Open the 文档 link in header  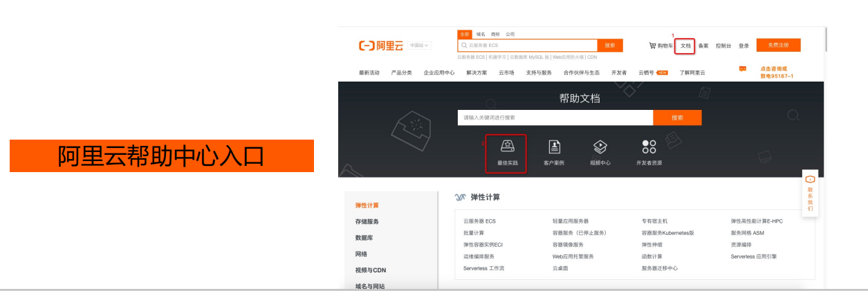(685, 46)
